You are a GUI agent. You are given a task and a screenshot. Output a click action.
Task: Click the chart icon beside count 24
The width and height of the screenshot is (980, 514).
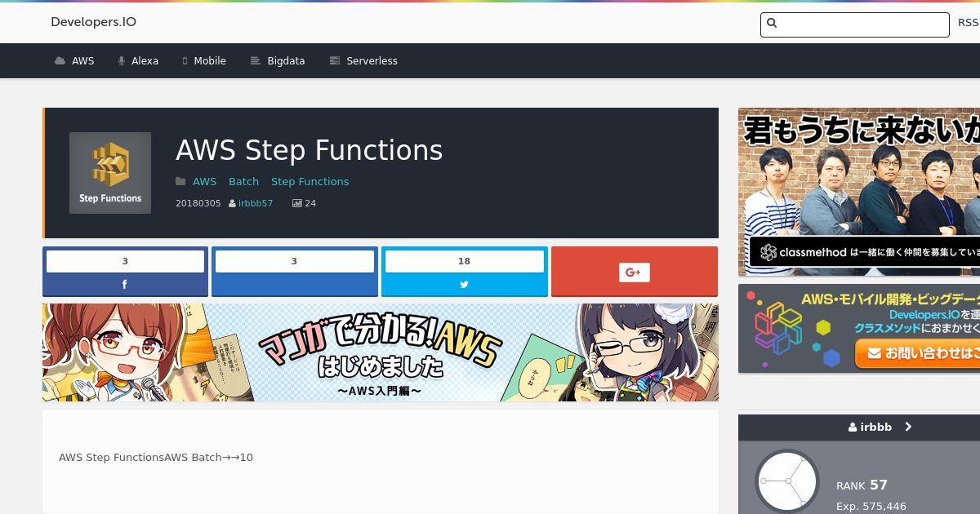click(x=297, y=203)
